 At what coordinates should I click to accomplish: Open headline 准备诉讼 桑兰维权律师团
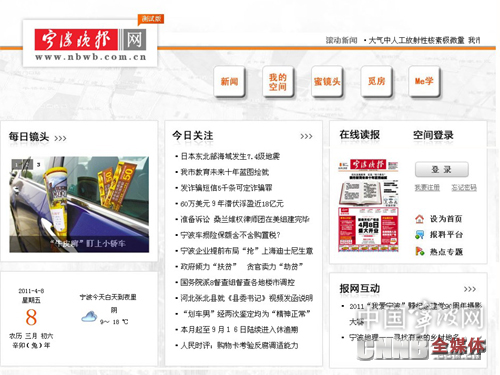pos(245,219)
